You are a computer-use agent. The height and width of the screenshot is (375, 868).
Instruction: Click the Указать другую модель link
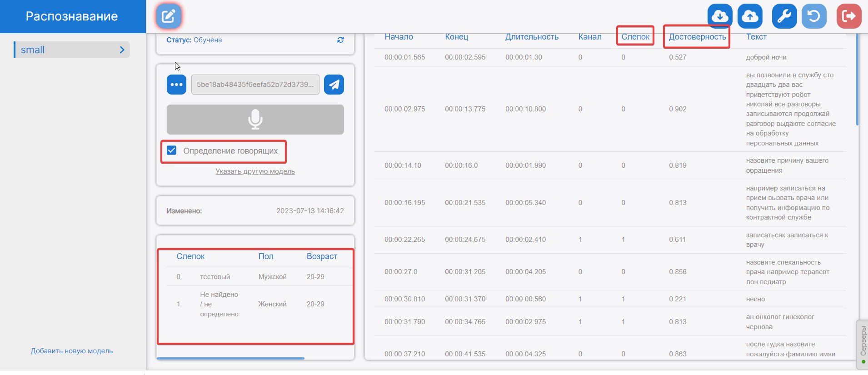pos(255,171)
